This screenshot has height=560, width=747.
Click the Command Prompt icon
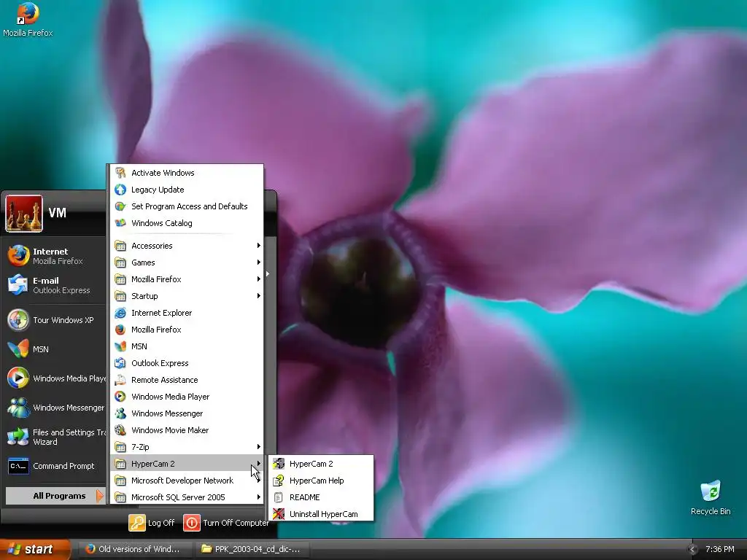point(18,466)
